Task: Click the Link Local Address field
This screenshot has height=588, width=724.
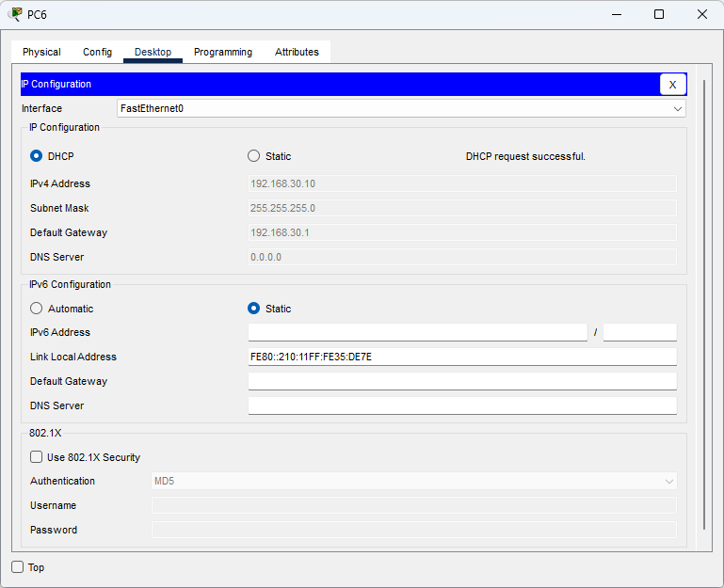Action: click(x=461, y=357)
